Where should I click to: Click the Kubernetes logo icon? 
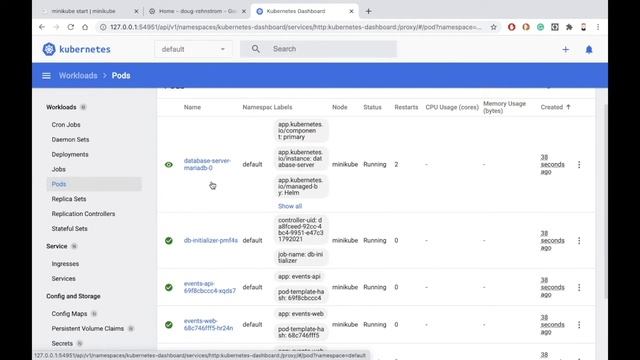pyautogui.click(x=49, y=49)
